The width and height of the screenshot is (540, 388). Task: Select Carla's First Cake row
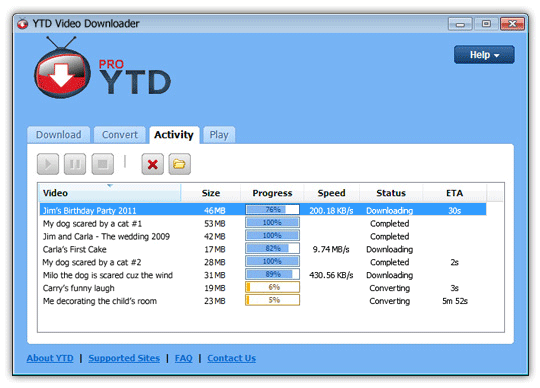pos(263,249)
